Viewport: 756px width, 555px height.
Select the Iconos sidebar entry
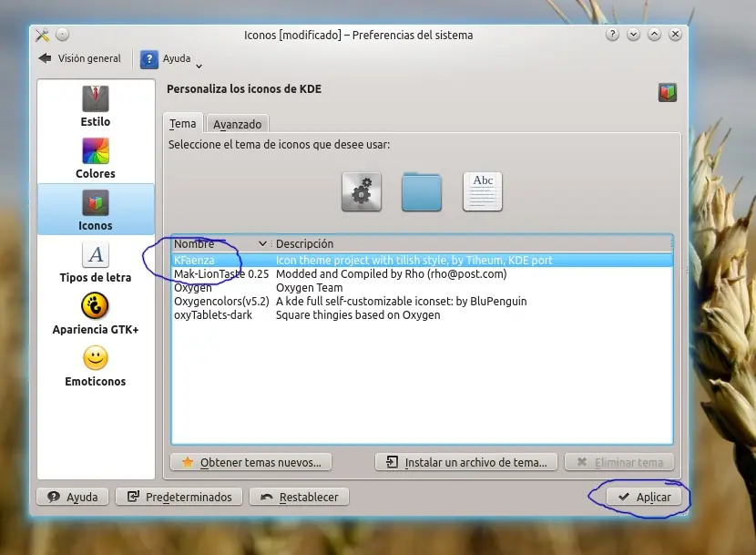coord(96,210)
